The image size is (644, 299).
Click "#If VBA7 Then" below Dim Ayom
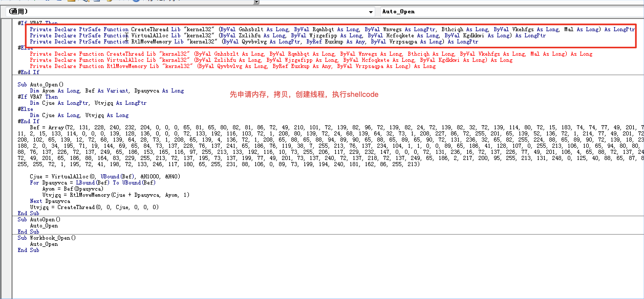[38, 97]
